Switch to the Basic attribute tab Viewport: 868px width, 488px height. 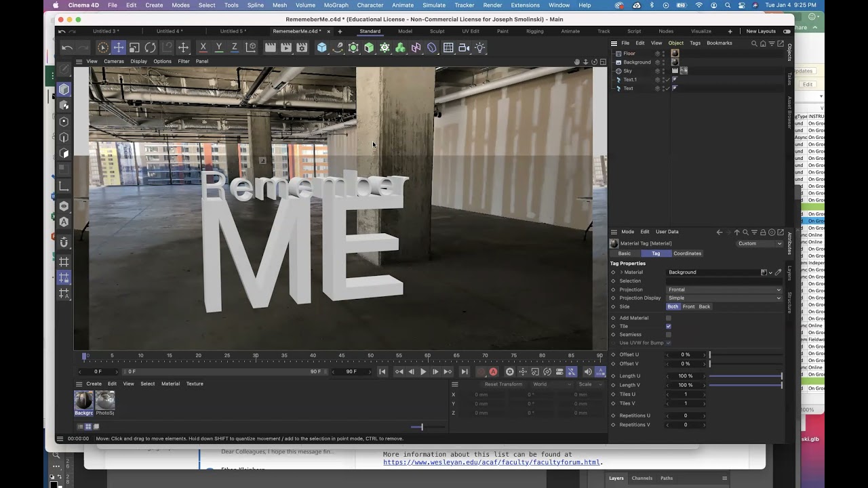click(625, 253)
